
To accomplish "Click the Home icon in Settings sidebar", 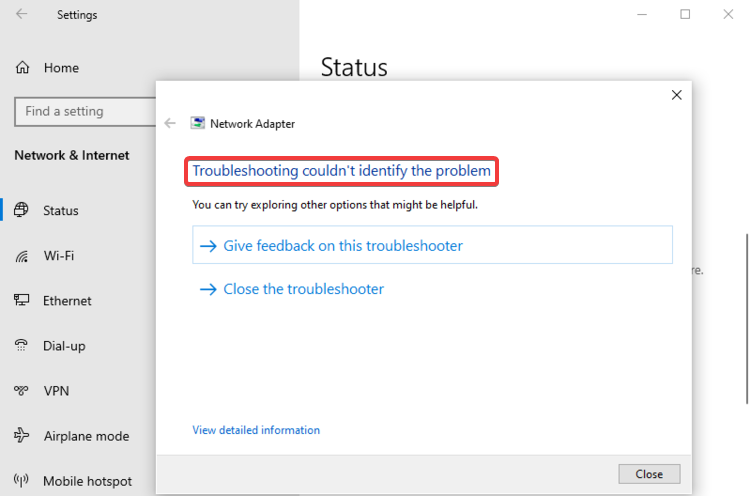I will tap(22, 68).
